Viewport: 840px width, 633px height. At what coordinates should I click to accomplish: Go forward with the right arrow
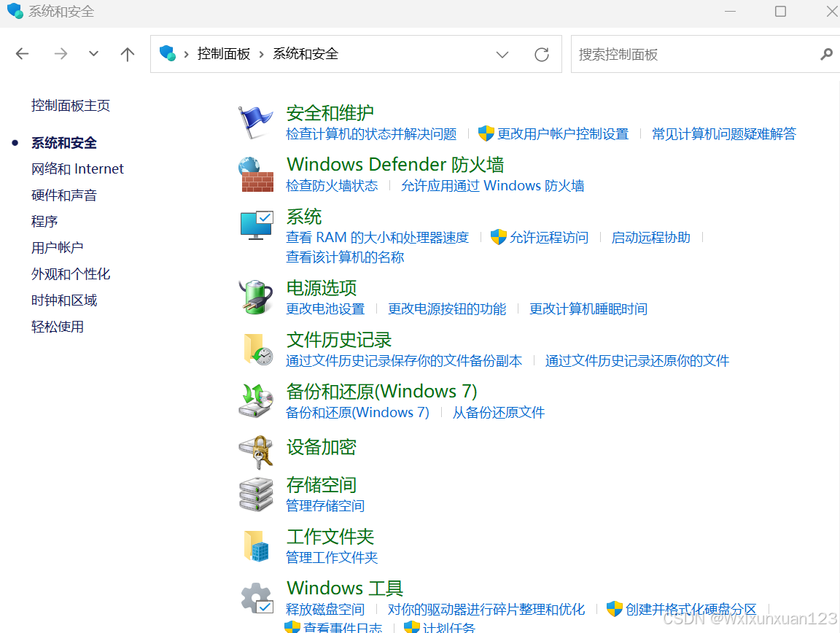[61, 53]
